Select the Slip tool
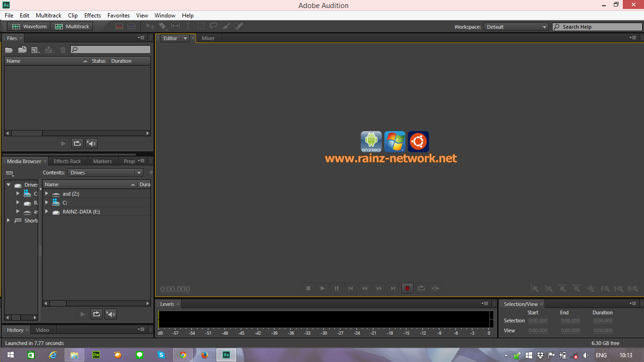Viewport: 644px width, 362px height. tap(175, 26)
